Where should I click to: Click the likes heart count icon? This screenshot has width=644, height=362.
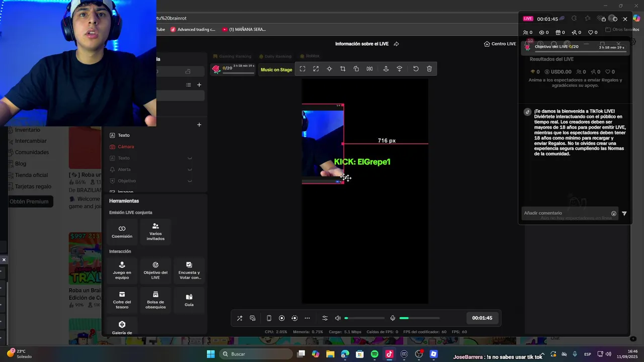click(593, 32)
